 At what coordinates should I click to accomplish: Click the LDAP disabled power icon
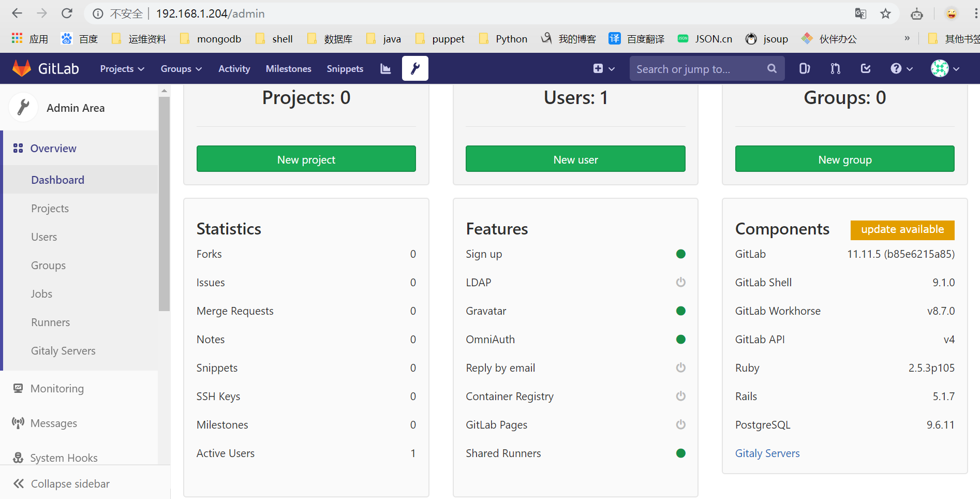681,282
